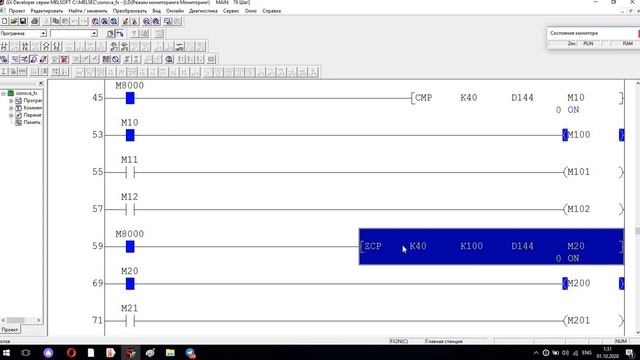
Task: Open the notification center icon
Action: (x=630, y=353)
